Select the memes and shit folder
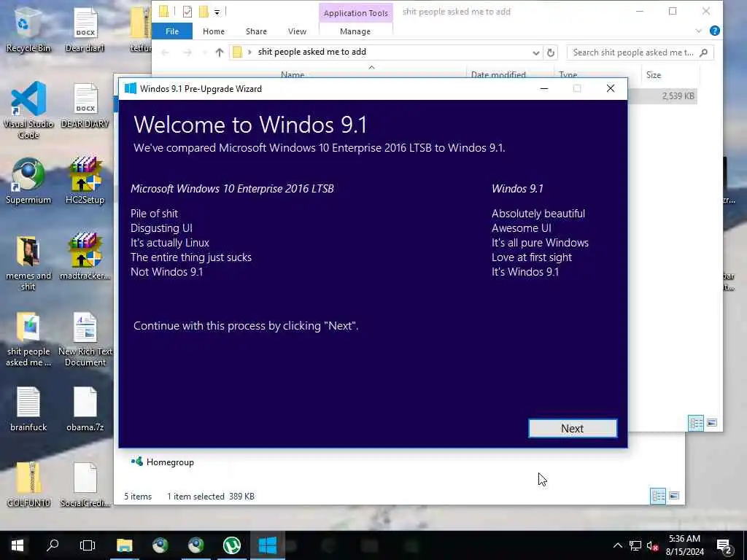Viewport: 747px width, 560px height. coord(28,262)
